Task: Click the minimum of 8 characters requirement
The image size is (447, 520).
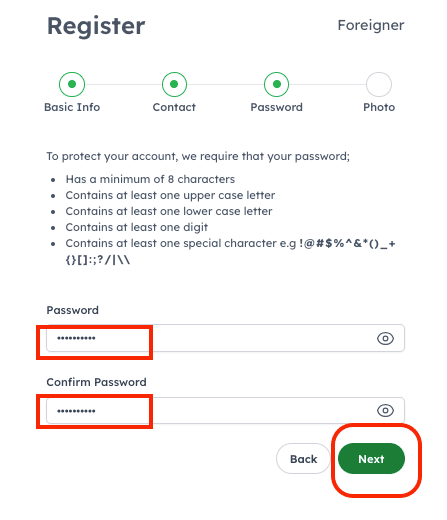Action: pos(150,179)
